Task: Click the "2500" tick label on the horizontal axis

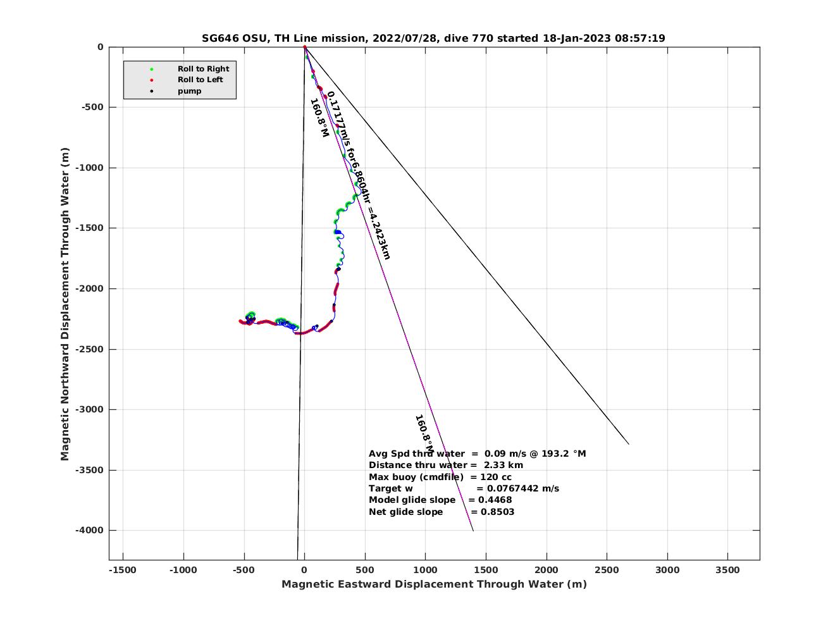Action: point(607,570)
